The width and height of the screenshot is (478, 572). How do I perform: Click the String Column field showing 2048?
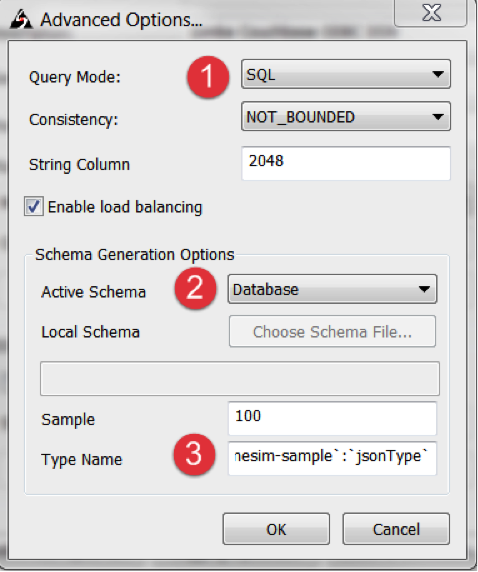[346, 163]
